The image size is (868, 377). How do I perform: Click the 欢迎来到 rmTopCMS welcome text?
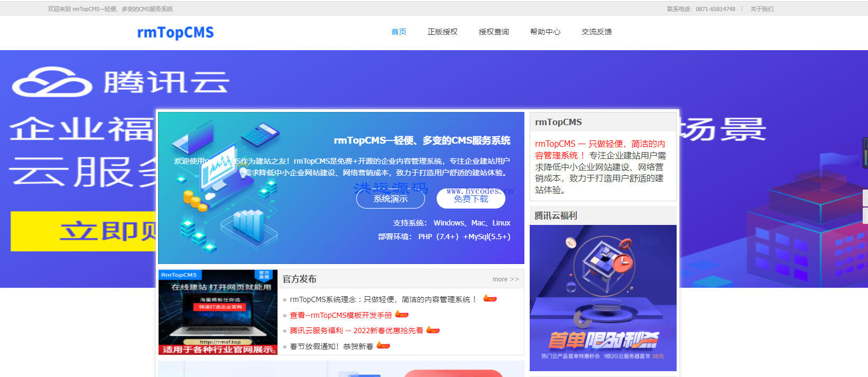[110, 9]
